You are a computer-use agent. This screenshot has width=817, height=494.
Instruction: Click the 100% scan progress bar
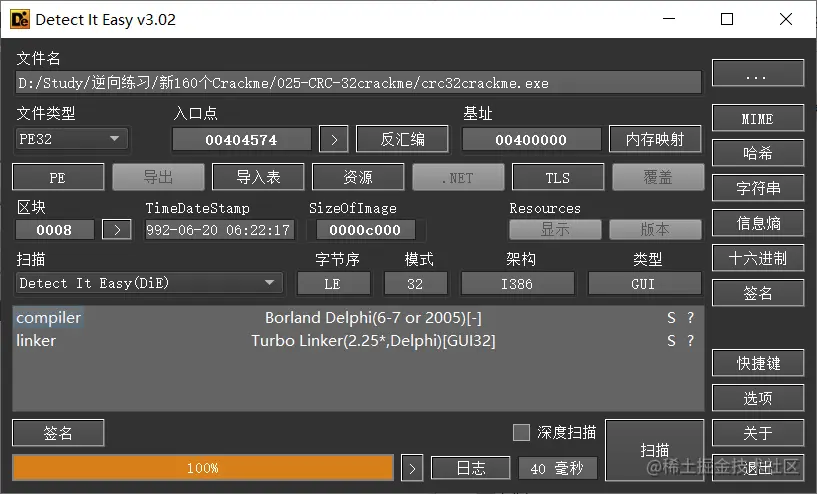(203, 468)
